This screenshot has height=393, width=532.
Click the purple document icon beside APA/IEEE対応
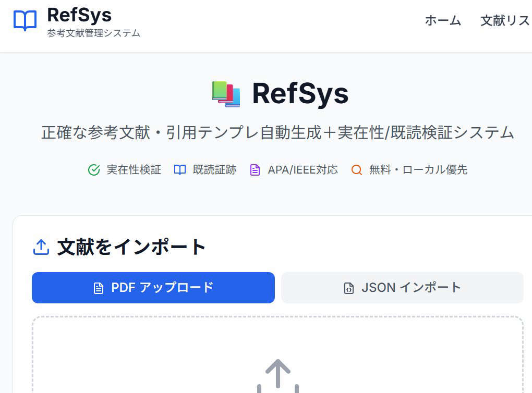point(255,169)
